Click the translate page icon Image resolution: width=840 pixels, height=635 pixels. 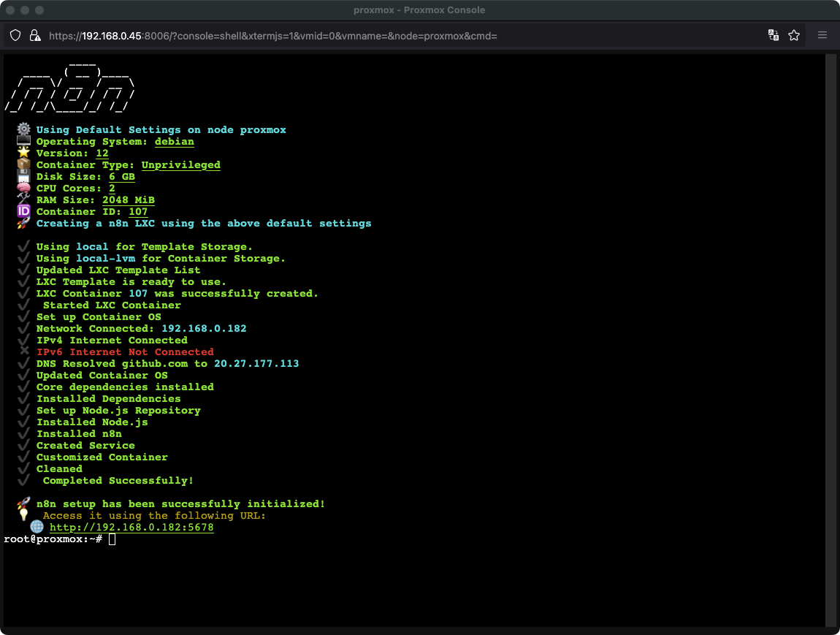(774, 35)
